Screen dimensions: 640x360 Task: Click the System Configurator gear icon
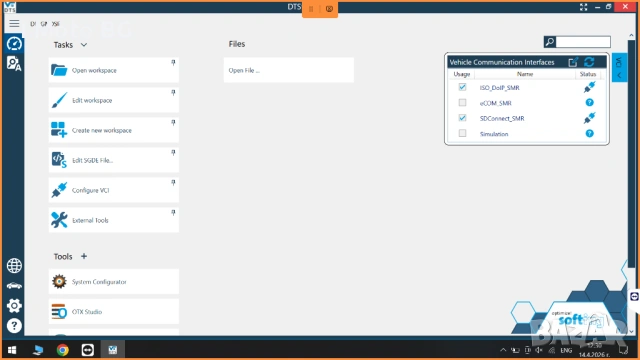(59, 281)
